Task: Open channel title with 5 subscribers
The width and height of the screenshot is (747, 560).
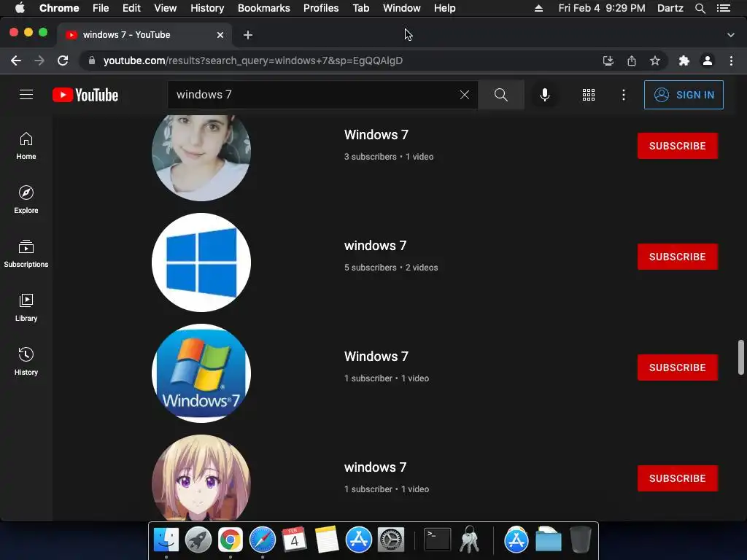Action: [x=376, y=246]
